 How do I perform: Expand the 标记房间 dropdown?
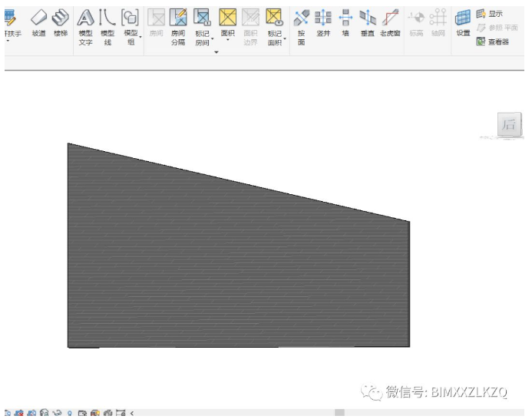pyautogui.click(x=213, y=37)
